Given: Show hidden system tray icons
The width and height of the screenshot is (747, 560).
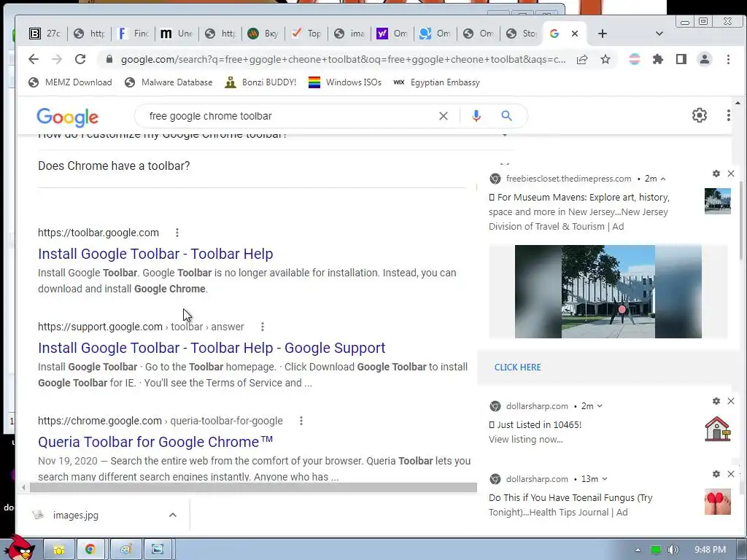Looking at the screenshot, I should [638, 550].
